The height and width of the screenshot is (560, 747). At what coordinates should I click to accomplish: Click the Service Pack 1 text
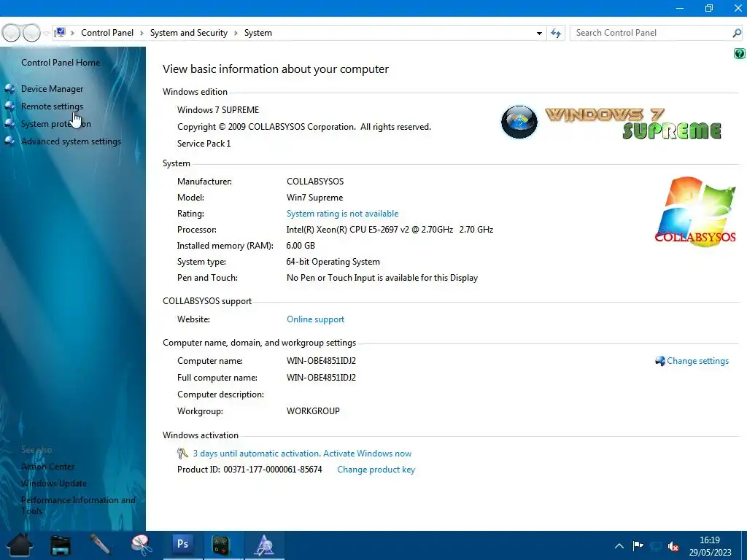click(x=204, y=144)
